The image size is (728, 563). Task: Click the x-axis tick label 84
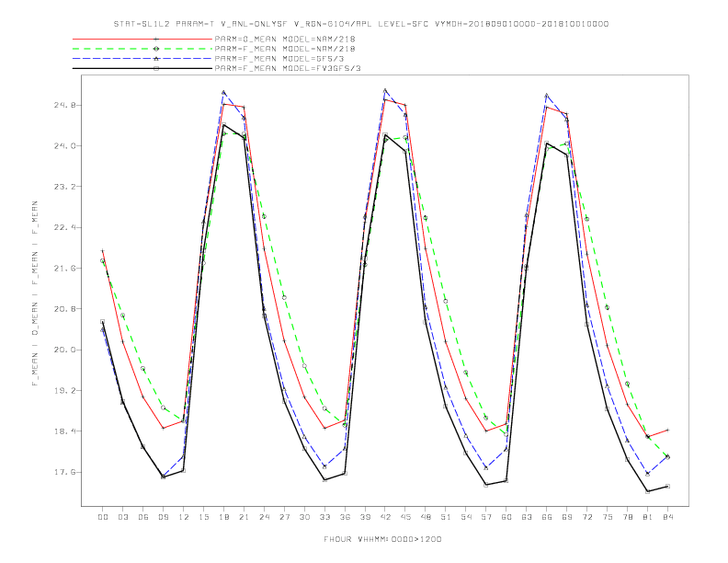[668, 517]
